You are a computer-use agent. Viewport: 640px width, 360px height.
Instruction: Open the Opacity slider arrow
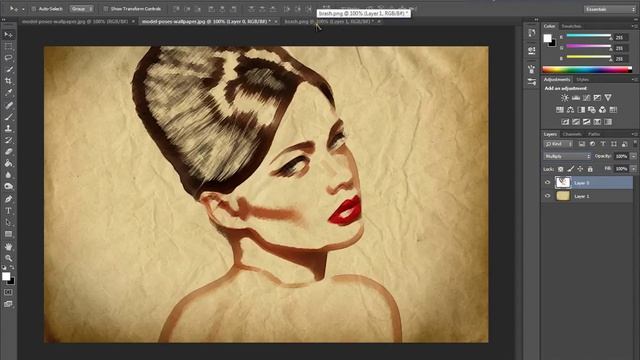click(633, 156)
